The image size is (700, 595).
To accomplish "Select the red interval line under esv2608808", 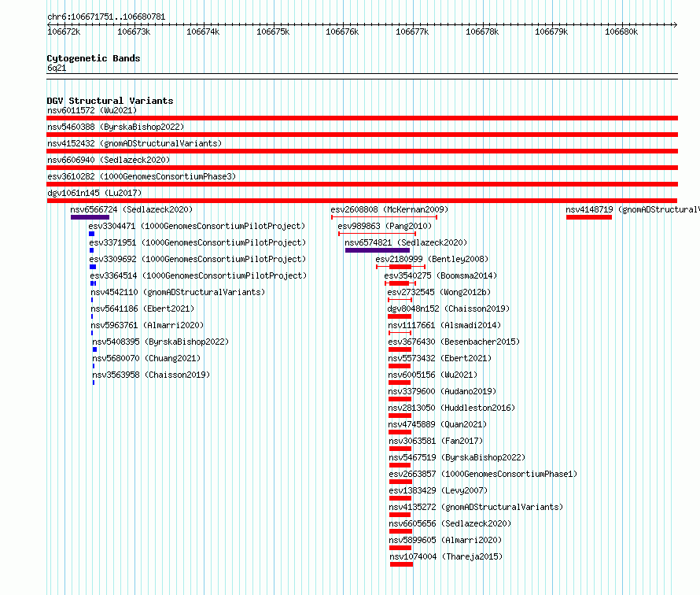I will click(385, 217).
